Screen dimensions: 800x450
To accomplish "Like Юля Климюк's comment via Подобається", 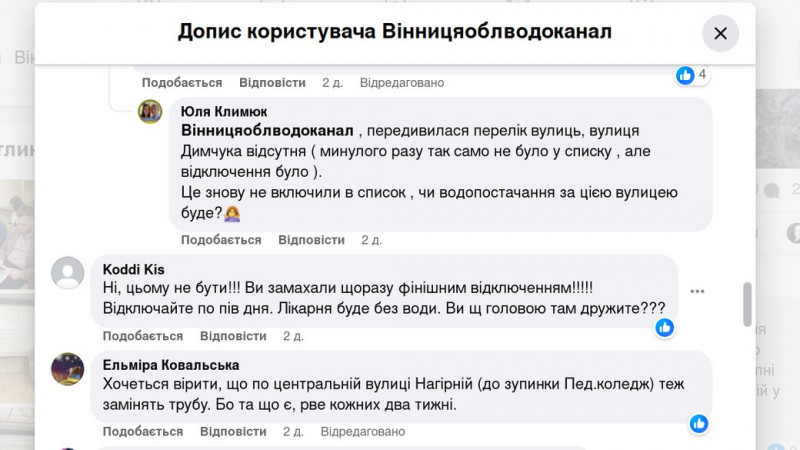I will [221, 240].
